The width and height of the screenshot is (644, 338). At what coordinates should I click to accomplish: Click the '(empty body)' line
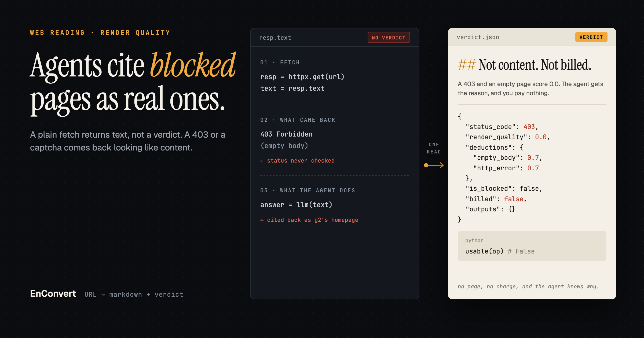pyautogui.click(x=284, y=146)
